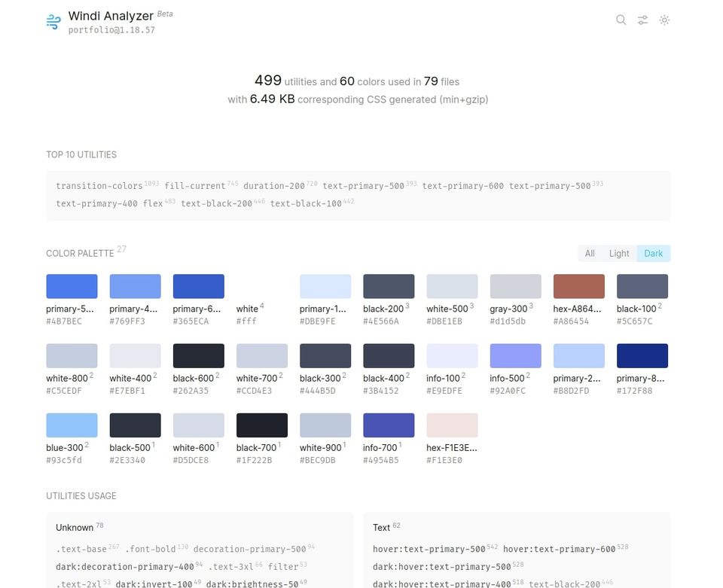Open the transition-colors utility
This screenshot has width=723, height=588.
99,186
